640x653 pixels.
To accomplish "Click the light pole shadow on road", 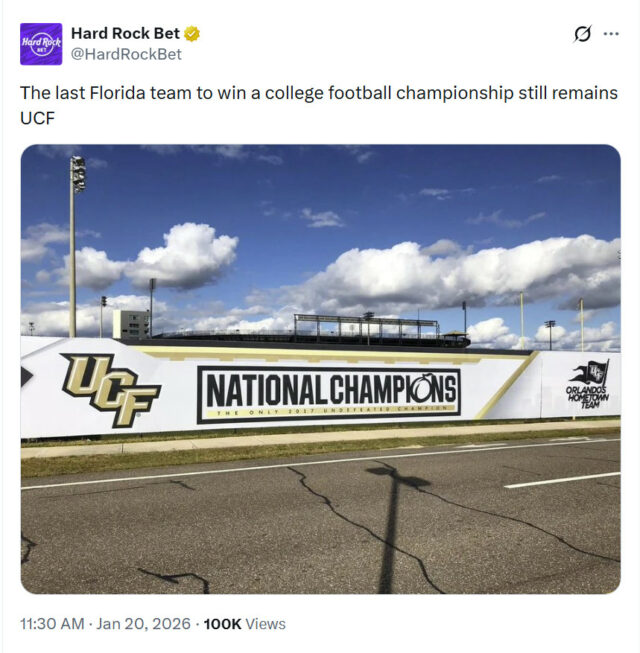I will (x=390, y=530).
